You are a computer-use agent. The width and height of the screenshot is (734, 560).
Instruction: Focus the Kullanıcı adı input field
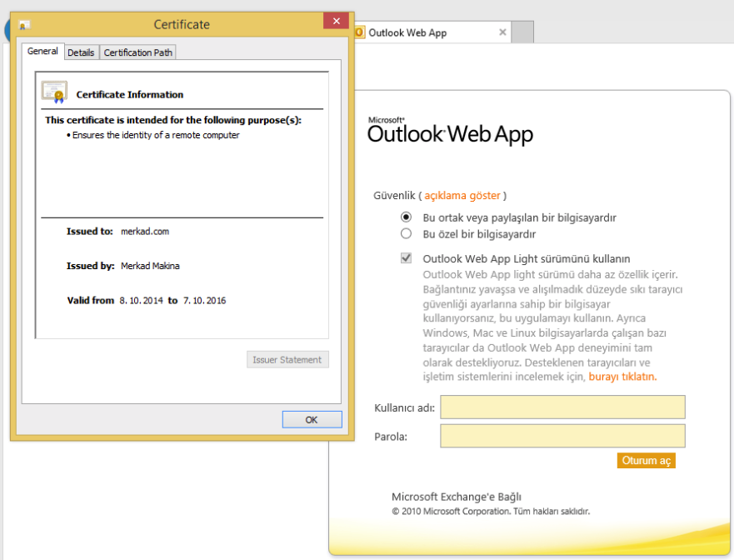coord(562,407)
